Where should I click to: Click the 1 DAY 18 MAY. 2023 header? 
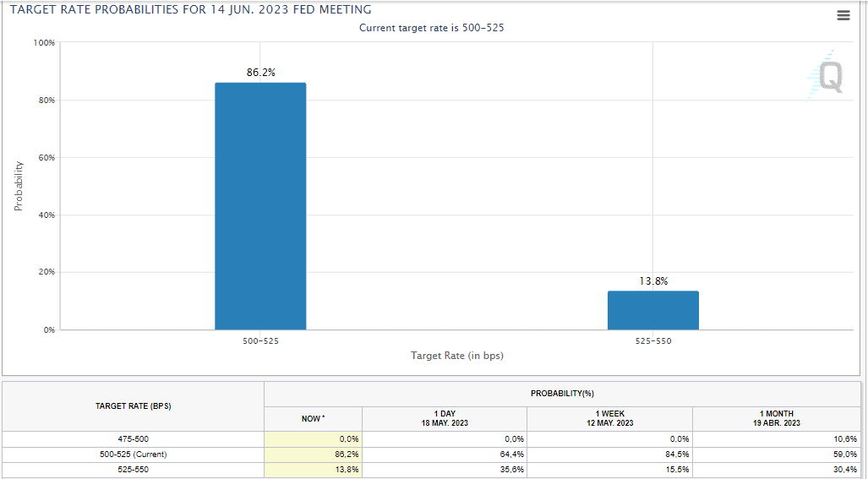pyautogui.click(x=444, y=418)
